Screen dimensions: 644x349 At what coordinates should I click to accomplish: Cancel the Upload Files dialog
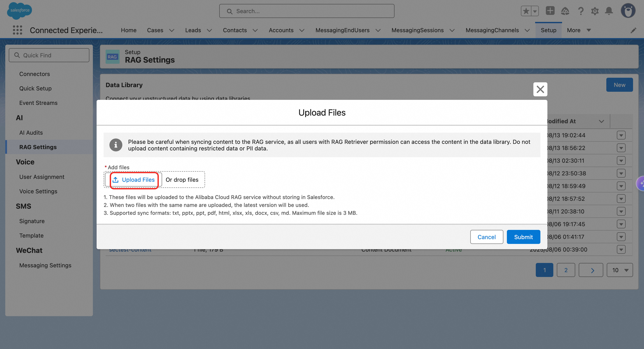(x=487, y=237)
